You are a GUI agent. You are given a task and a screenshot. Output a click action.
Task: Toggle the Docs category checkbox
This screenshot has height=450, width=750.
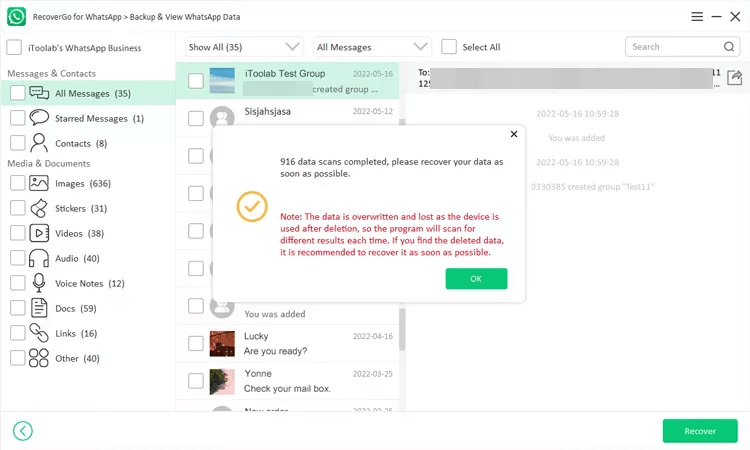click(x=18, y=308)
